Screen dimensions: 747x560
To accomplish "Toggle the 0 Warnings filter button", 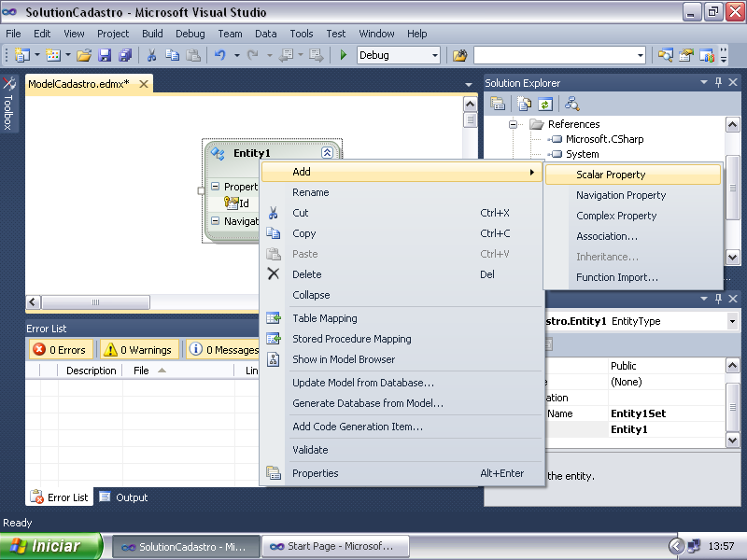I will [138, 349].
